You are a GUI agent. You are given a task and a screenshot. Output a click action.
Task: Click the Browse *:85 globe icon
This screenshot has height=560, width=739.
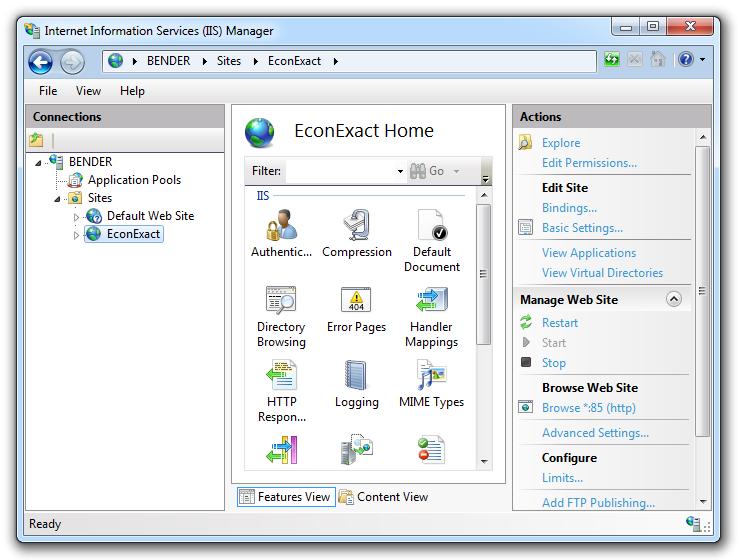(526, 407)
